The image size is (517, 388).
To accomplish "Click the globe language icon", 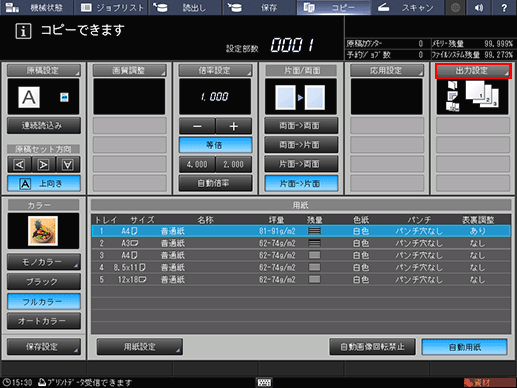I will (456, 7).
